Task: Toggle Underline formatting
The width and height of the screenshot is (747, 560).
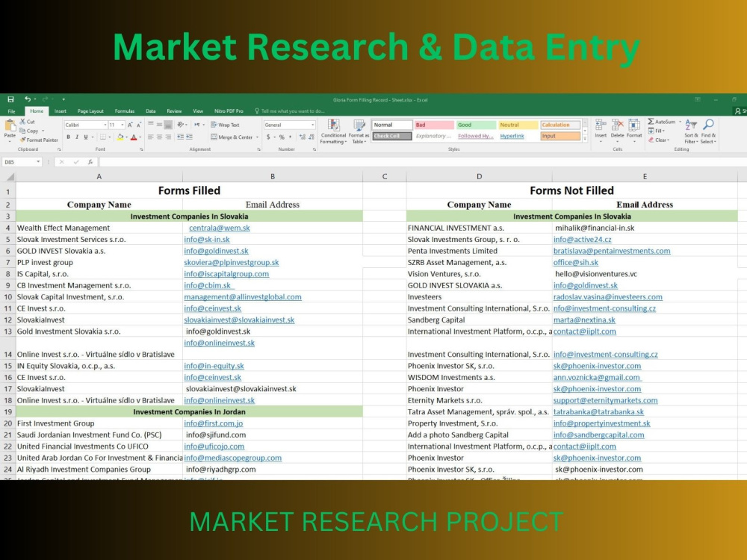Action: (86, 137)
